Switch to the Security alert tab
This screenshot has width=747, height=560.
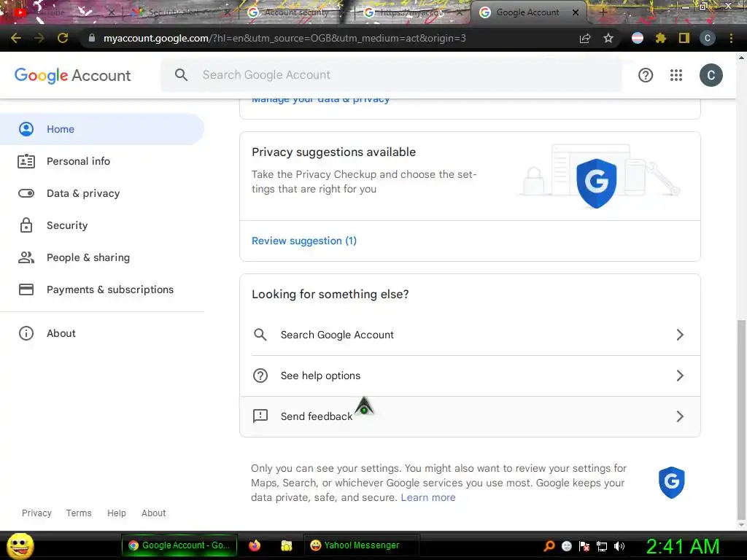[179, 12]
